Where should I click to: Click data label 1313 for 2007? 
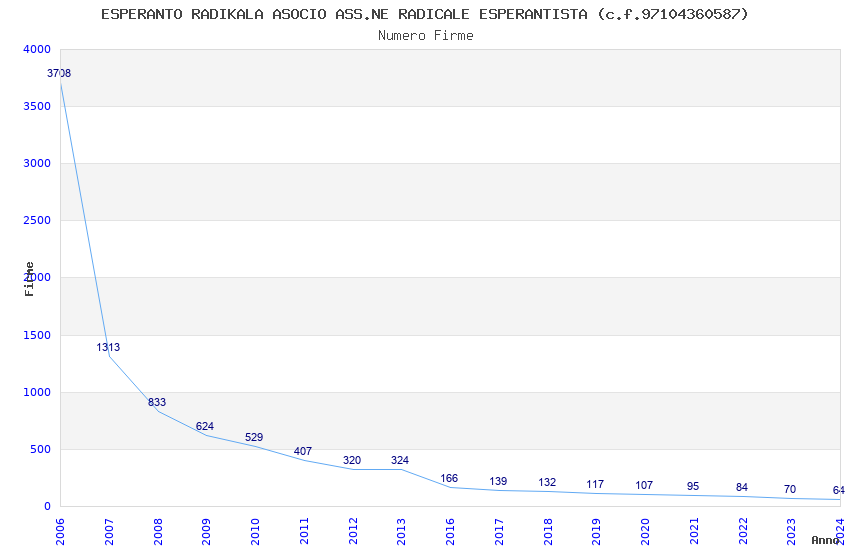point(108,347)
